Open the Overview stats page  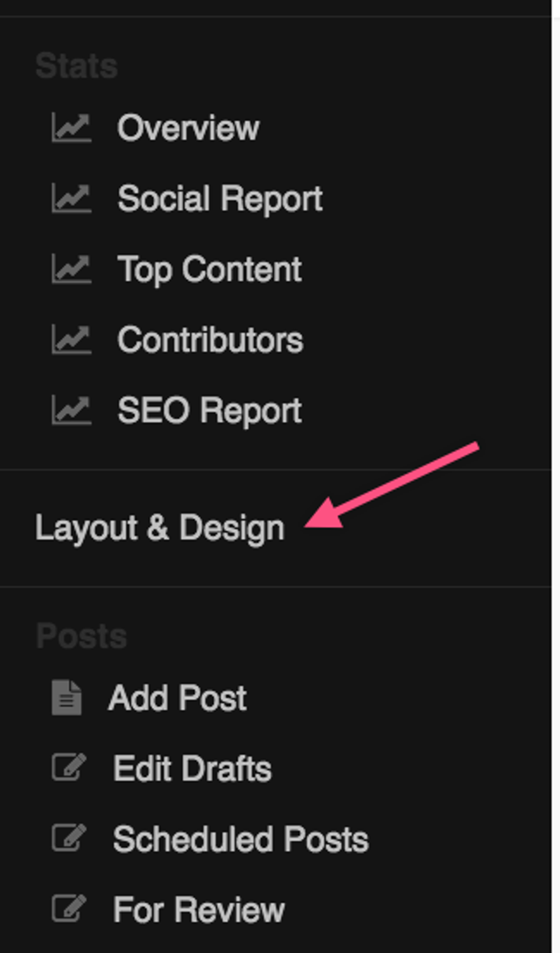pyautogui.click(x=188, y=127)
